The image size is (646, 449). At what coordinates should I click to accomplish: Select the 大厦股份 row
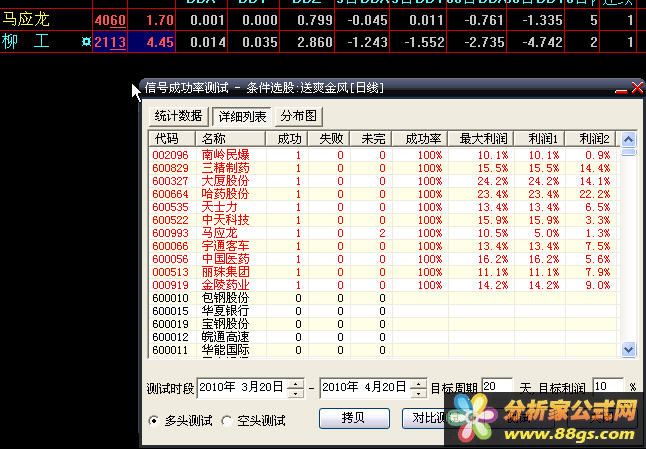(383, 181)
